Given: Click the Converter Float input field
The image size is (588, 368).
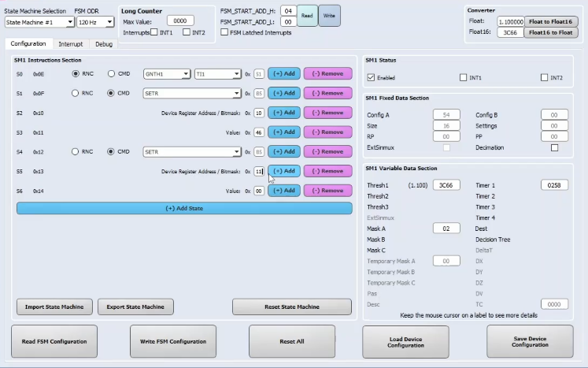Looking at the screenshot, I should [x=510, y=22].
